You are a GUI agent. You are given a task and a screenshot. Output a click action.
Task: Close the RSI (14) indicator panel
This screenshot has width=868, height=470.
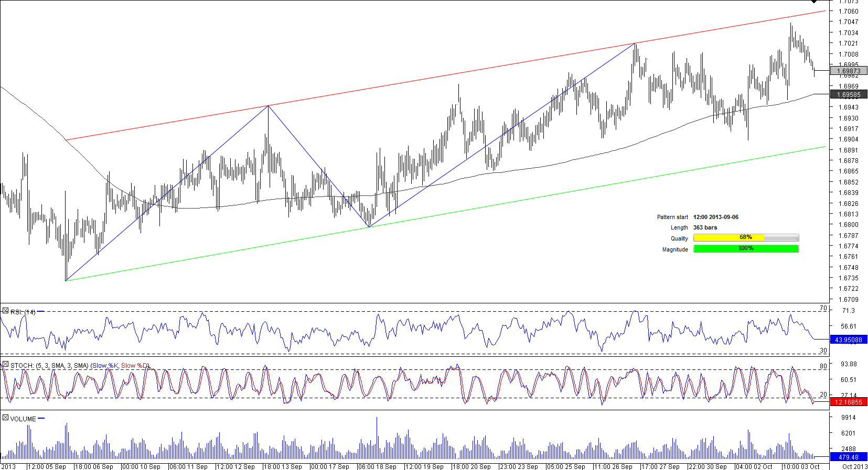[x=5, y=311]
